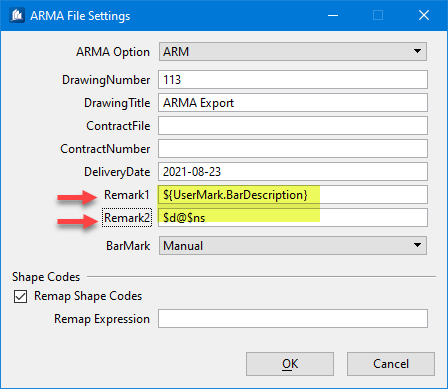The height and width of the screenshot is (389, 448).
Task: Focus the empty ContractFile input box
Action: click(x=293, y=126)
